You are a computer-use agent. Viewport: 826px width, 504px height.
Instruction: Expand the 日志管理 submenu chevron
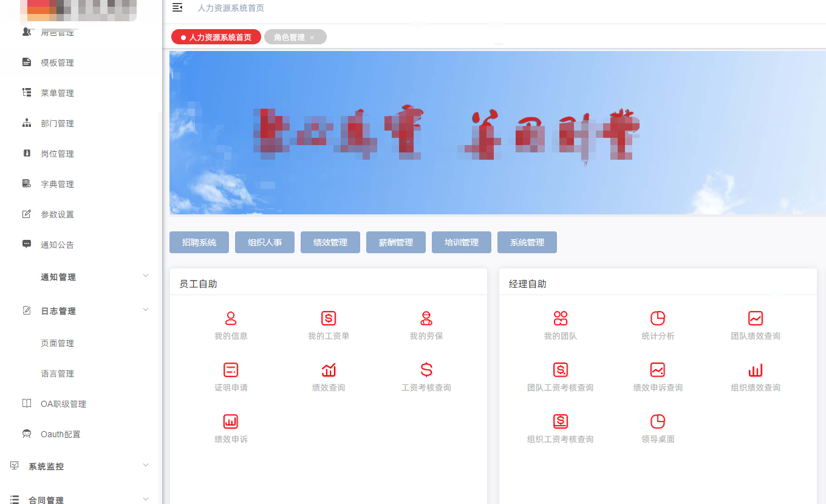point(146,310)
